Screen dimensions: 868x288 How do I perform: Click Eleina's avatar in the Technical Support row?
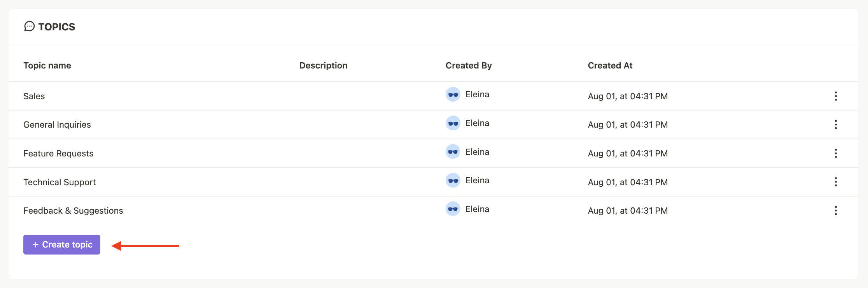[453, 180]
